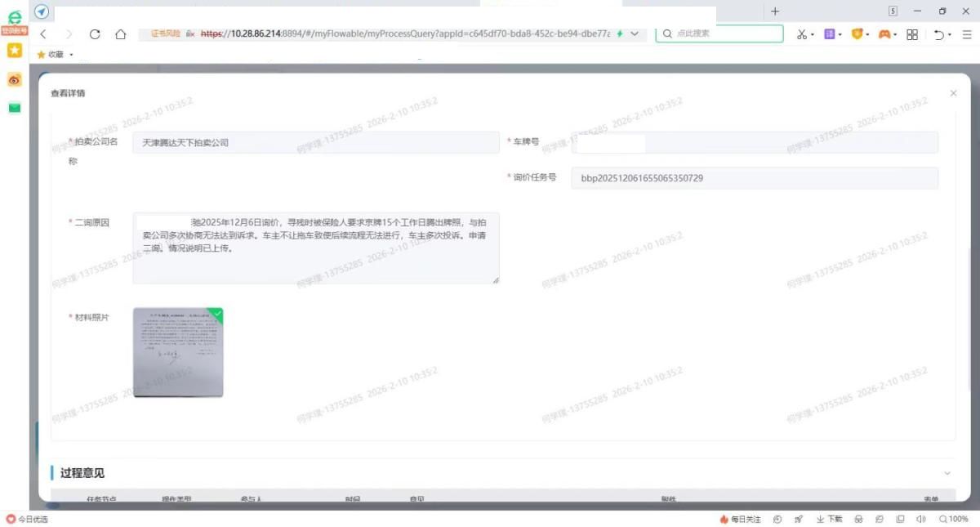Click the yellow star favorites sidebar icon
The width and height of the screenshot is (980, 527).
pos(14,51)
